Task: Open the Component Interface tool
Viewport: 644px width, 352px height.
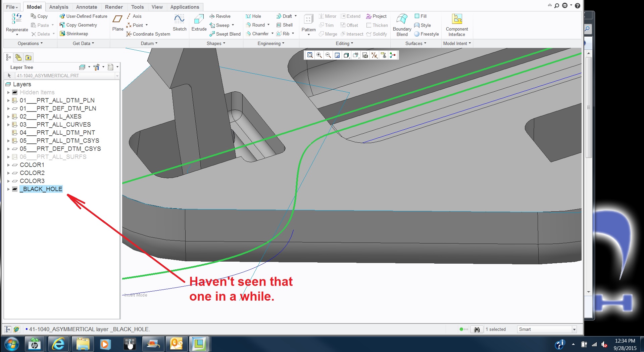Action: pos(457,25)
